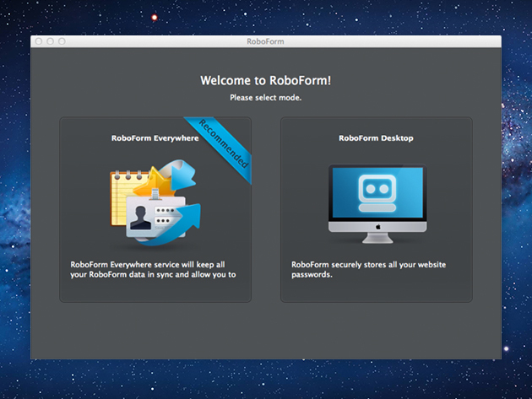This screenshot has width=532, height=399.
Task: Click the RoboForm window title bar text
Action: pos(265,41)
